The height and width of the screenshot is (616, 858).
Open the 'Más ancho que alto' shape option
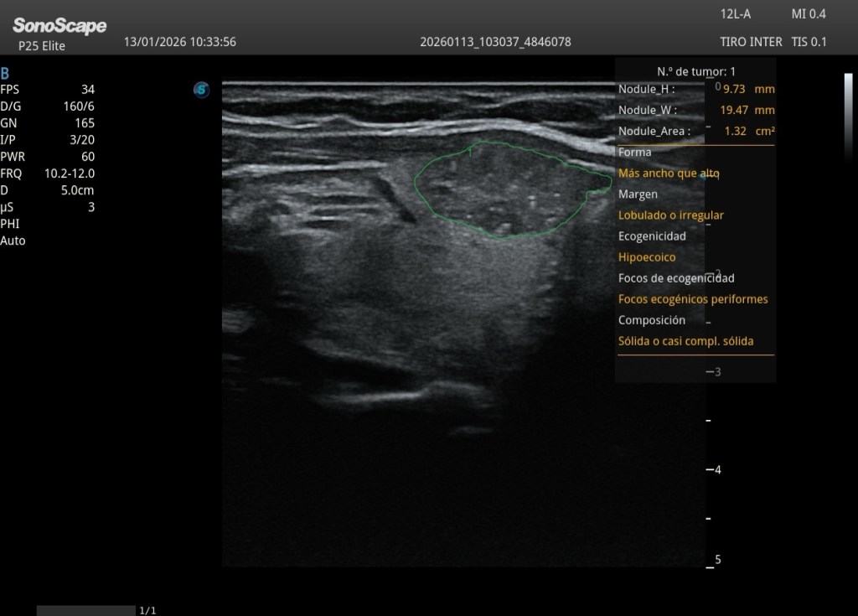(669, 173)
